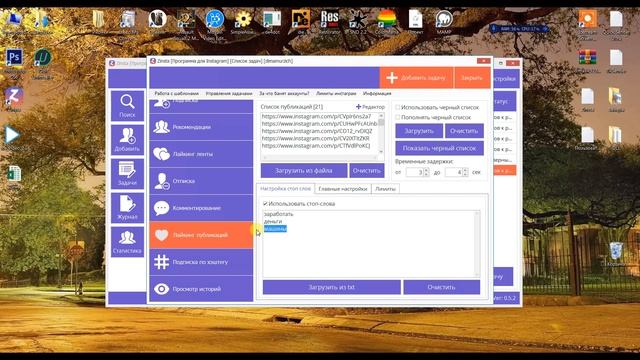Open Информация menu
640x360 pixels.
[x=377, y=93]
